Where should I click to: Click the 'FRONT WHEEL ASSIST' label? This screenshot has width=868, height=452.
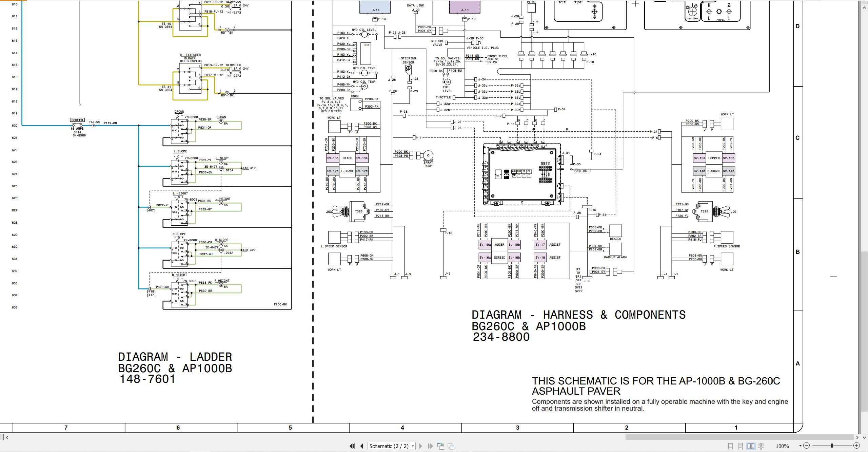tap(497, 58)
